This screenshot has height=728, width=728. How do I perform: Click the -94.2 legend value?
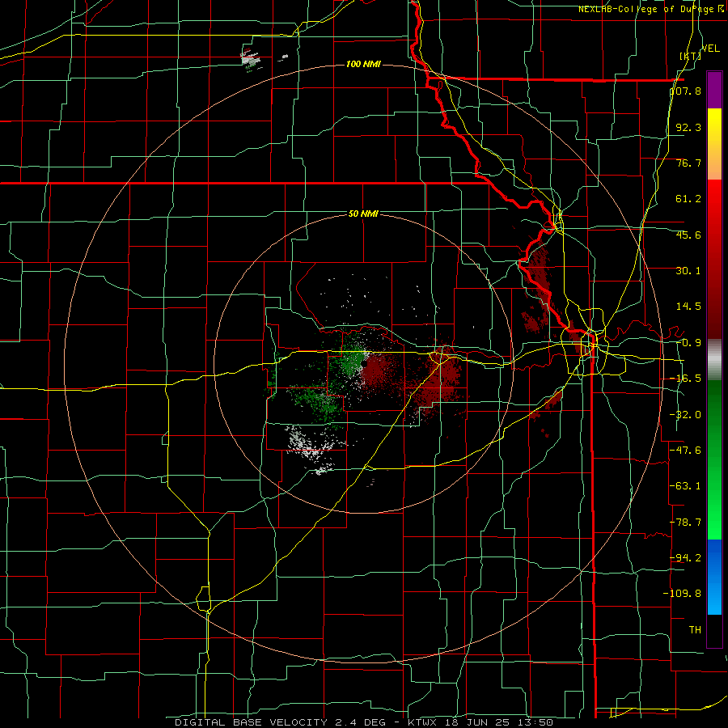pyautogui.click(x=686, y=558)
